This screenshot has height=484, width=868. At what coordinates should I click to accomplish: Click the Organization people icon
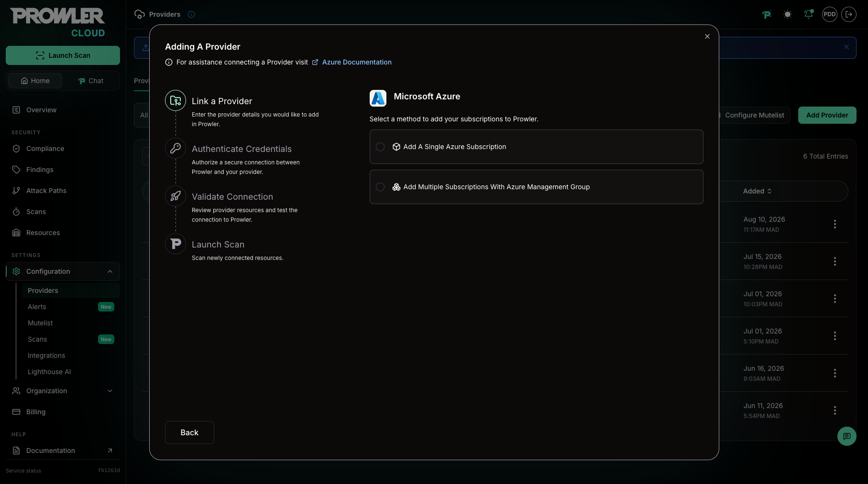(x=16, y=391)
